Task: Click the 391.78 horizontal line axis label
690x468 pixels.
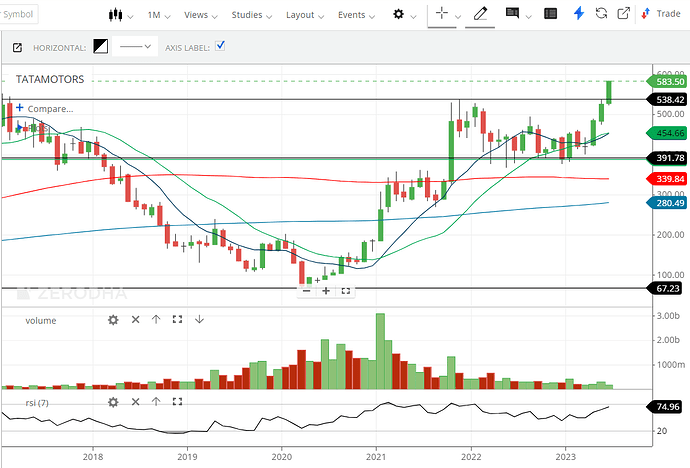Action: (x=667, y=158)
